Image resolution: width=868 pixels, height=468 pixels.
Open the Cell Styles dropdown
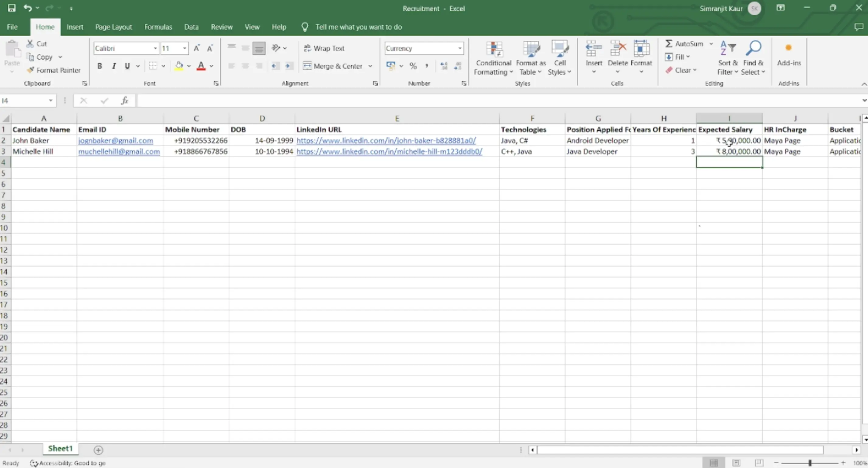tap(560, 58)
